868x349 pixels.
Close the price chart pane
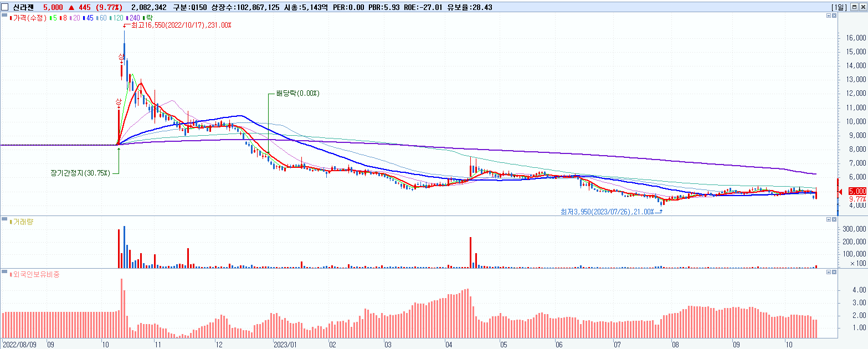point(835,17)
